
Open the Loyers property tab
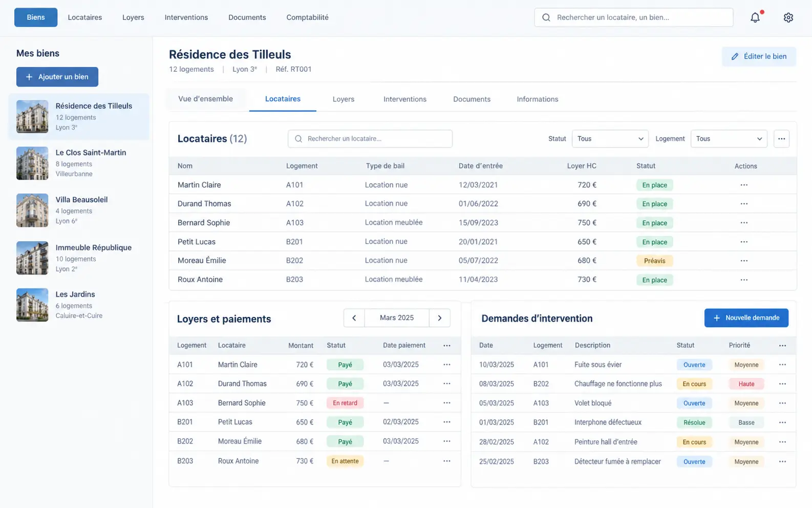344,99
